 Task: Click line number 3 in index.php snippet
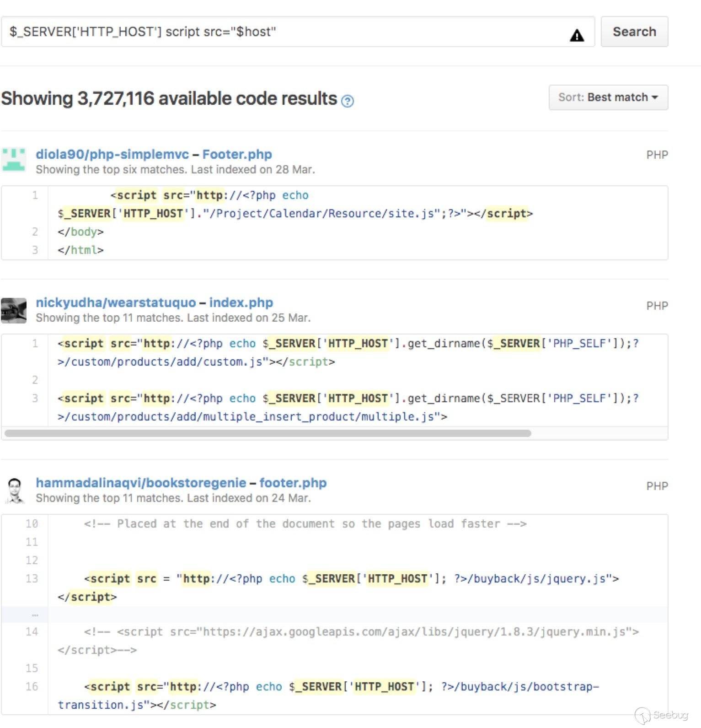(35, 398)
